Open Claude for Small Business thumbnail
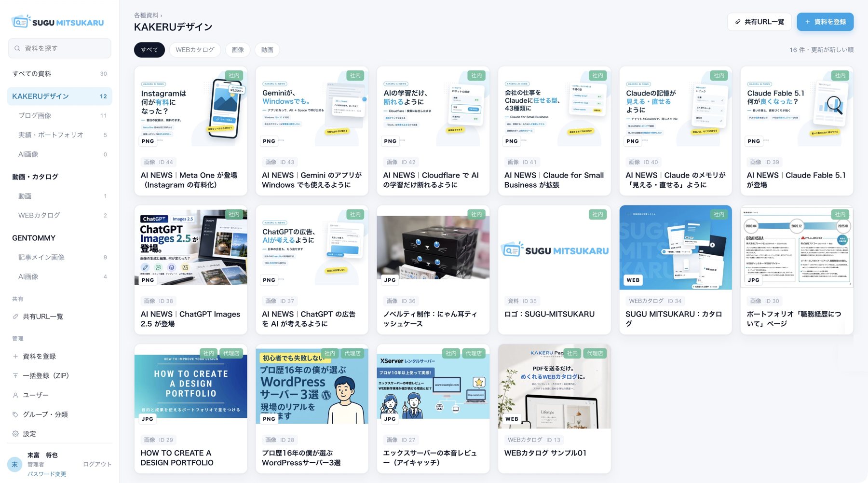This screenshot has height=483, width=868. tap(555, 109)
